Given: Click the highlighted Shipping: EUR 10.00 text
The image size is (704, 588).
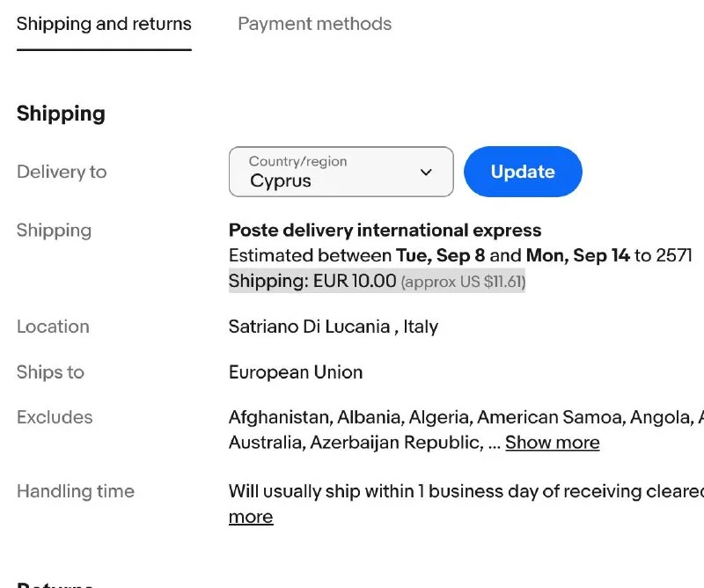Looking at the screenshot, I should coord(312,281).
